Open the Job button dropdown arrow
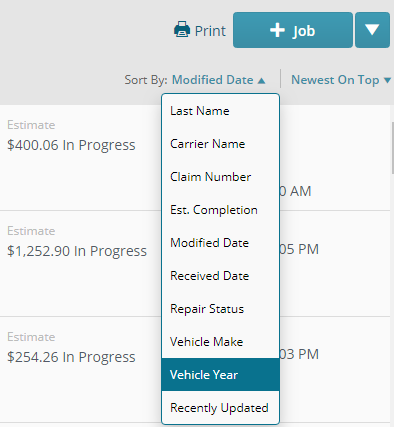The image size is (394, 427). [x=372, y=30]
